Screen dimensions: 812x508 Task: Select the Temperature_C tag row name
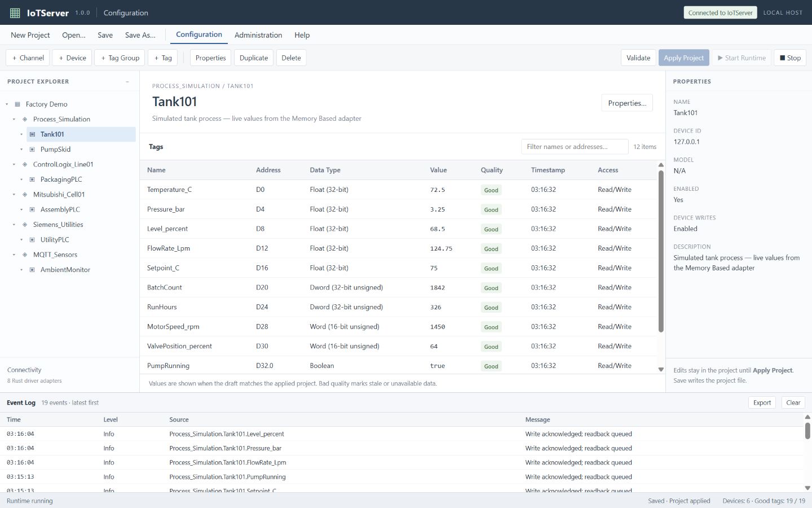point(169,190)
